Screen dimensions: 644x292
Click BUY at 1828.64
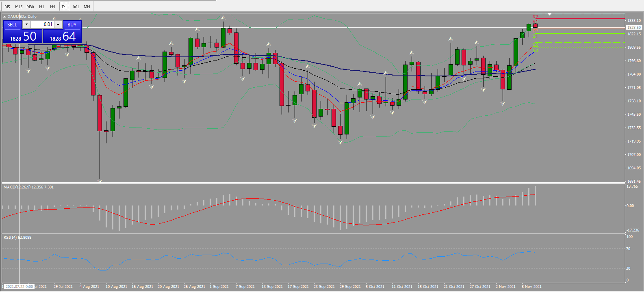[62, 36]
